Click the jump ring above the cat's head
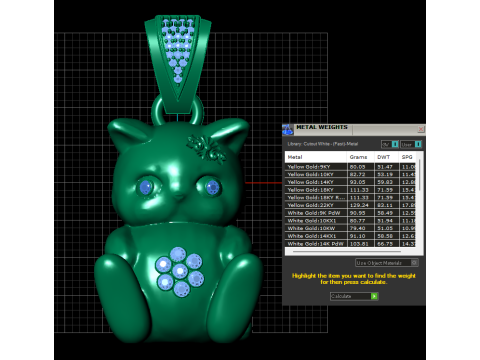480x360 pixels. click(177, 110)
